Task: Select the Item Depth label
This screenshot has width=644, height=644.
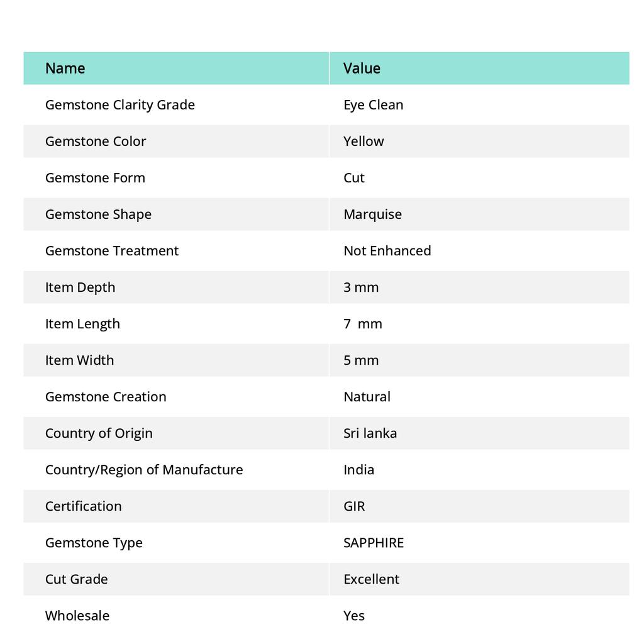Action: 80,287
